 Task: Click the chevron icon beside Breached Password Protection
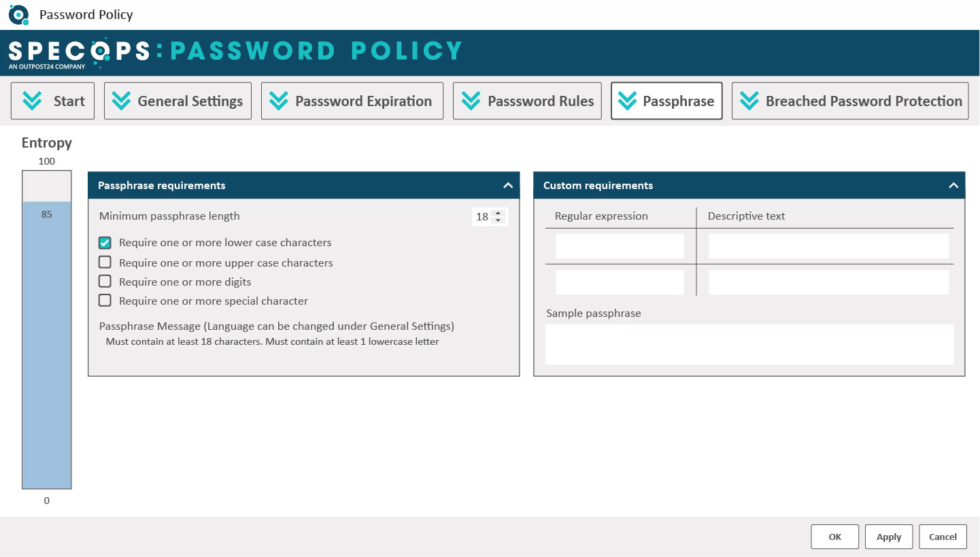[x=749, y=101]
